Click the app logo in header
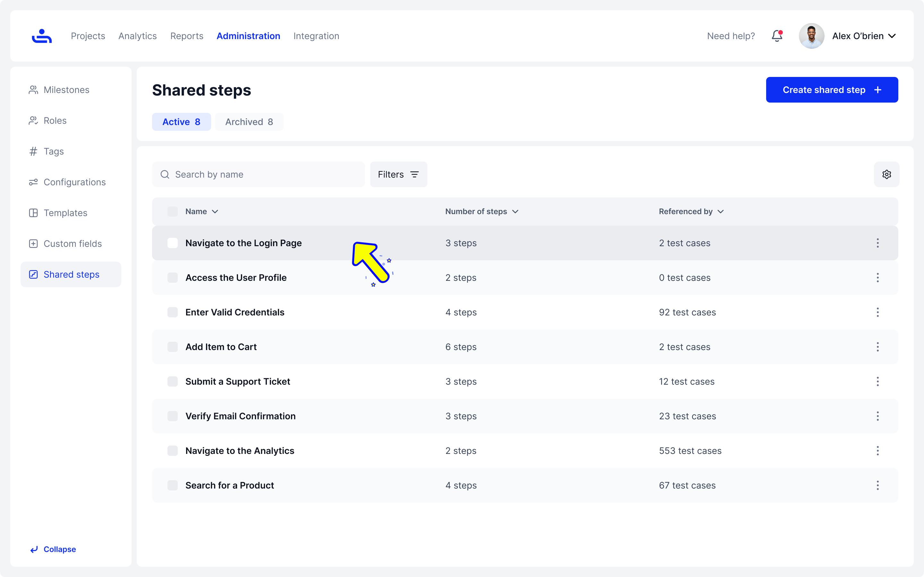 pos(42,36)
